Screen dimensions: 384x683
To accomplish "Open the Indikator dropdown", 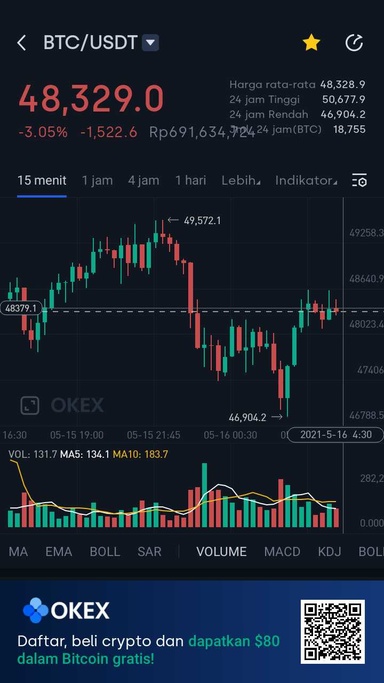I will (x=306, y=180).
